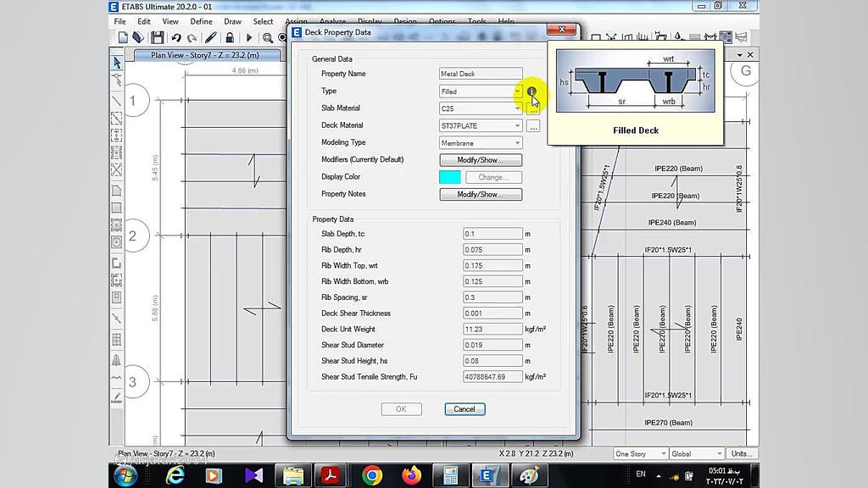Expand the view window options arrow
Image resolution: width=868 pixels, height=488 pixels.
739,55
